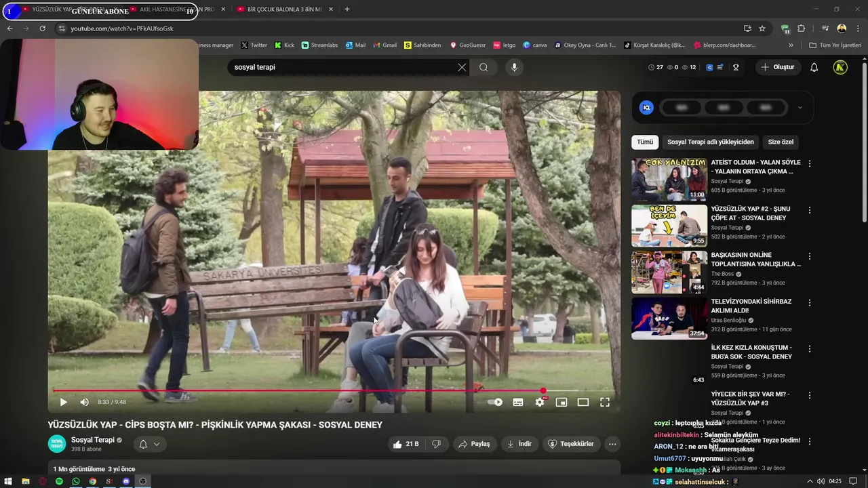The width and height of the screenshot is (868, 488).
Task: Clear the 'sosyal terapi' search text
Action: [x=462, y=67]
